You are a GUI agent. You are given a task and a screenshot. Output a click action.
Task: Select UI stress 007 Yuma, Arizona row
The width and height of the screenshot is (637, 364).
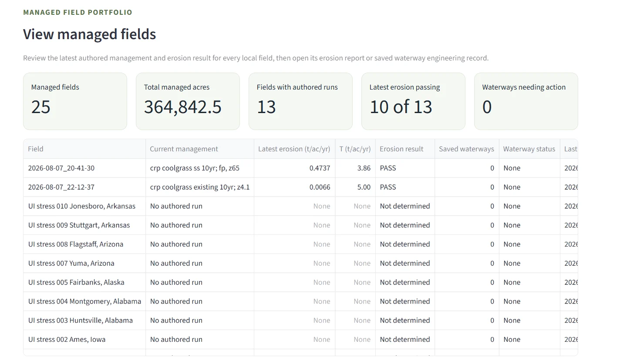coord(300,264)
